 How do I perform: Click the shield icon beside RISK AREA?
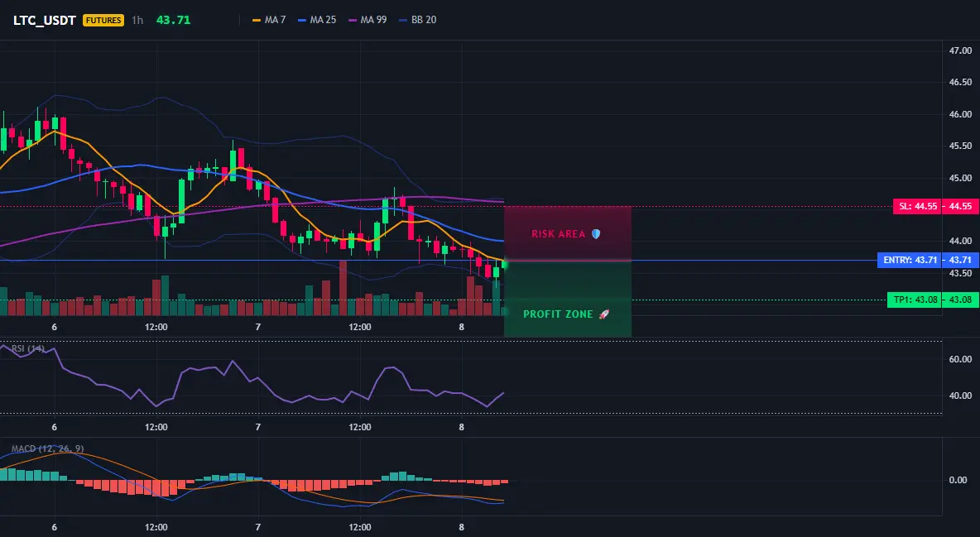[x=596, y=234]
